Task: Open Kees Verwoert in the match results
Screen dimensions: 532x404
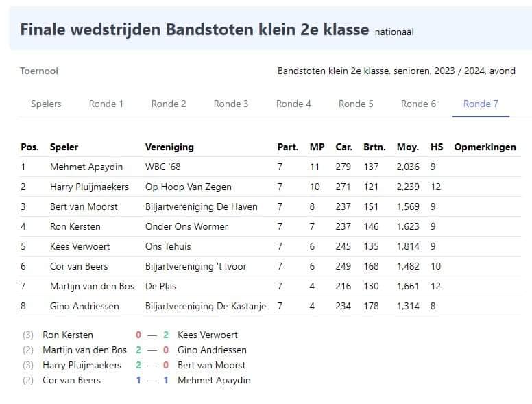Action: tap(207, 335)
